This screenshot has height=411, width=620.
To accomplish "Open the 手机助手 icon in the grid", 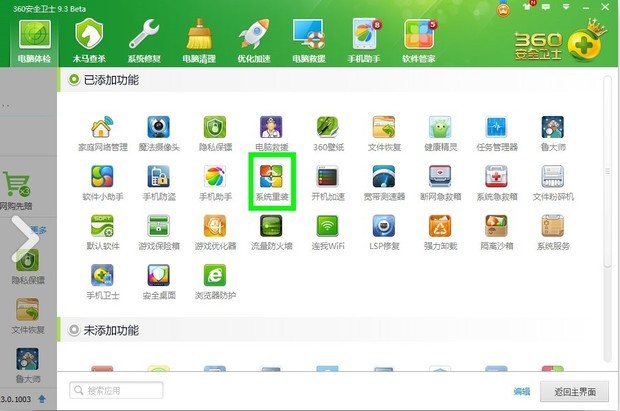I will [215, 183].
